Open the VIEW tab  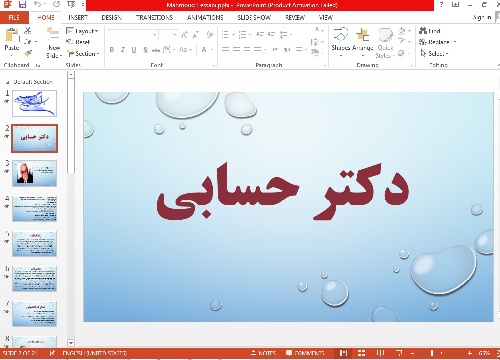pos(326,17)
